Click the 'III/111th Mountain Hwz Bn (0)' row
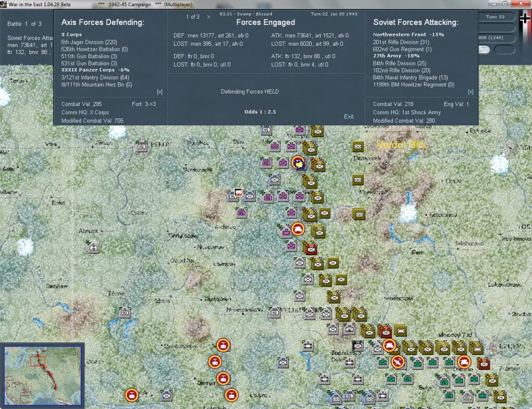Screen dimensions: 532x409 [97, 85]
